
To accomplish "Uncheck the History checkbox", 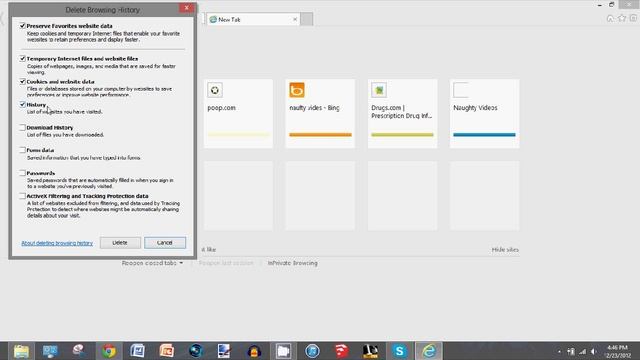I will click(22, 104).
